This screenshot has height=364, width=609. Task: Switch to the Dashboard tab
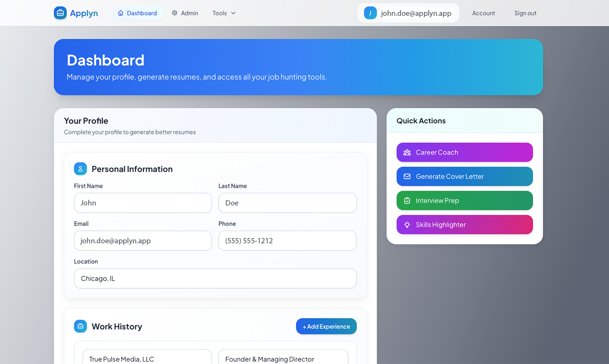(x=138, y=13)
